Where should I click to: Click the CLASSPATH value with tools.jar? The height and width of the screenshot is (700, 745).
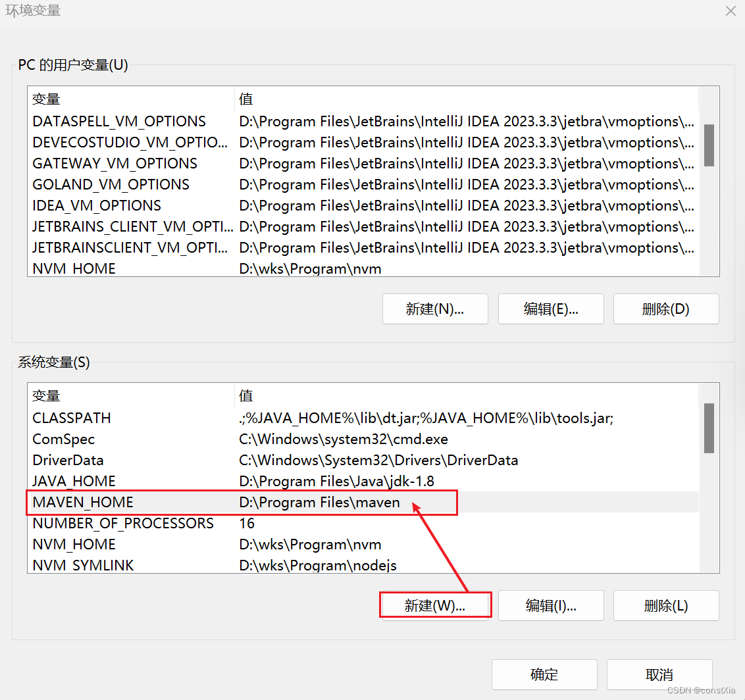coord(426,418)
